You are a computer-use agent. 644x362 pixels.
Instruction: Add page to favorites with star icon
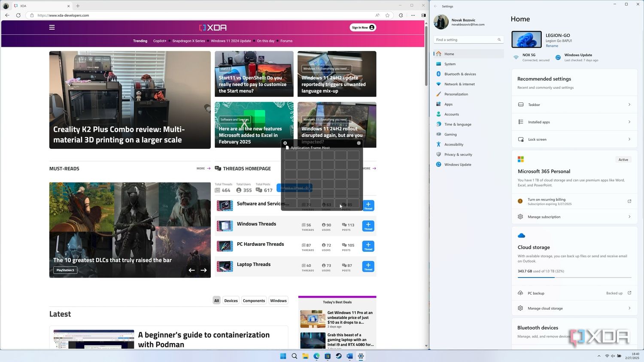coord(387,15)
